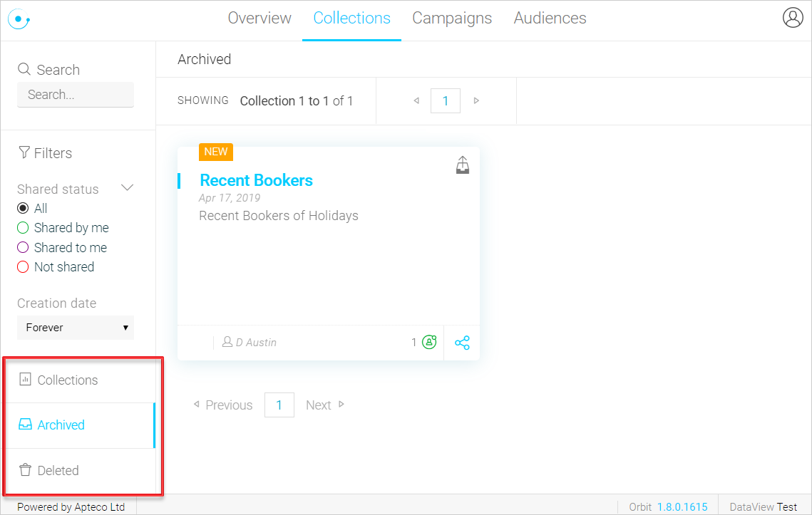The width and height of the screenshot is (812, 515).
Task: Click the share icon on Recent Bookers card
Action: click(x=462, y=343)
